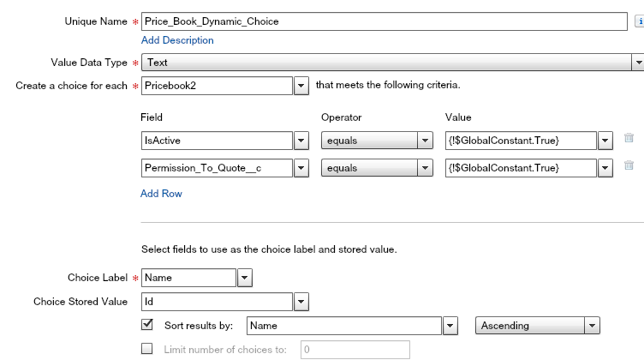Uncheck the Sort results by checkbox
The height and width of the screenshot is (360, 644).
[x=147, y=325]
